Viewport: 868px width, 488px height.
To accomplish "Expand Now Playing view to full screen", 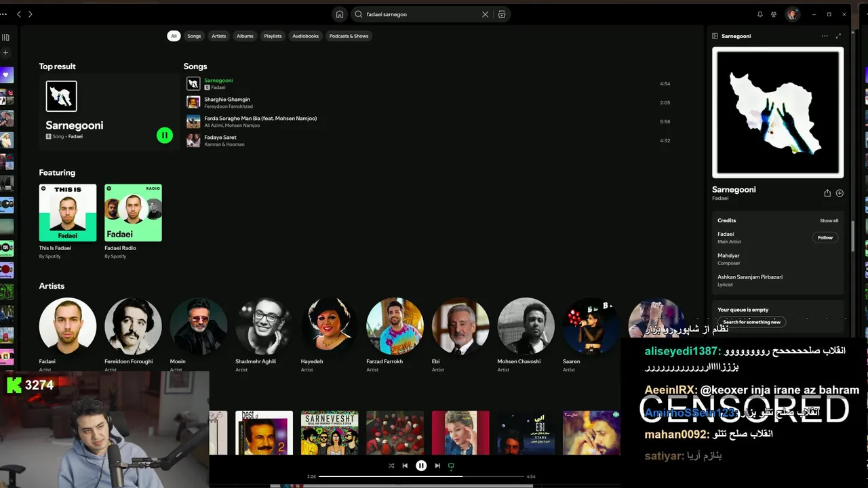I will (x=838, y=36).
